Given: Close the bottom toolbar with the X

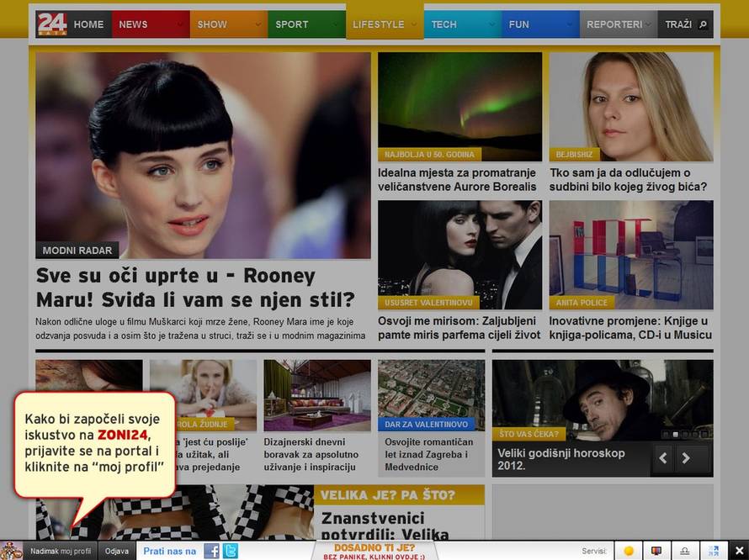Looking at the screenshot, I should click(739, 552).
